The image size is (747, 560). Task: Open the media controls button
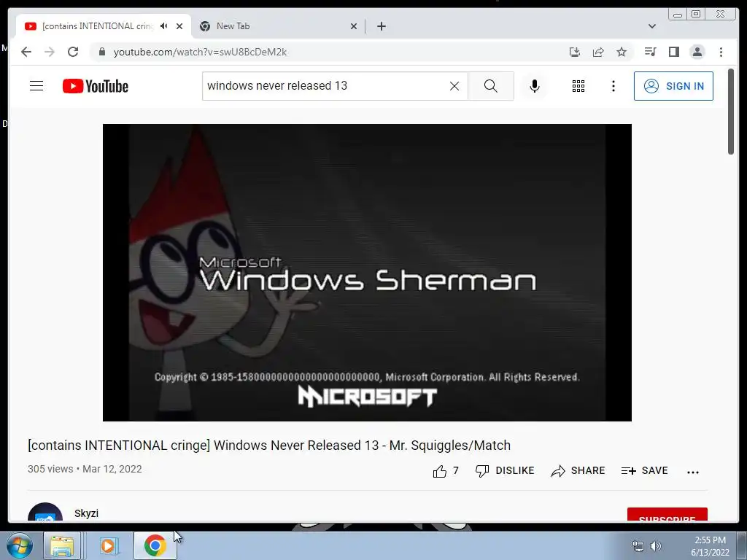650,52
